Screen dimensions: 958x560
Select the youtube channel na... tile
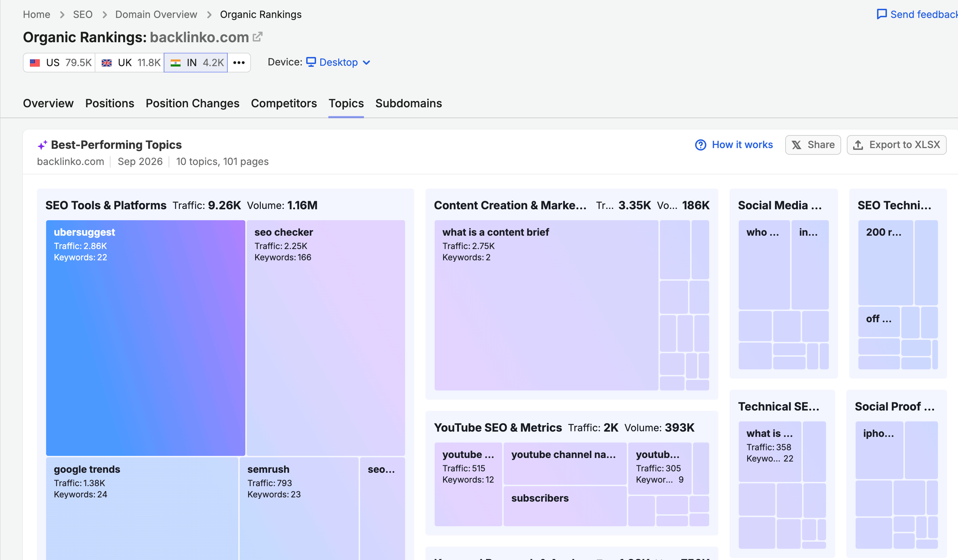point(565,464)
